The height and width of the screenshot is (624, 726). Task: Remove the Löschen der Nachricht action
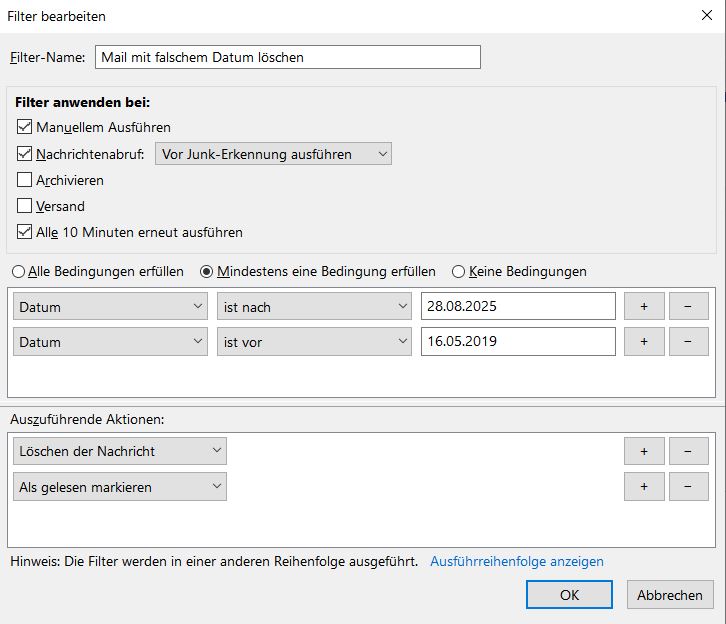(x=688, y=451)
